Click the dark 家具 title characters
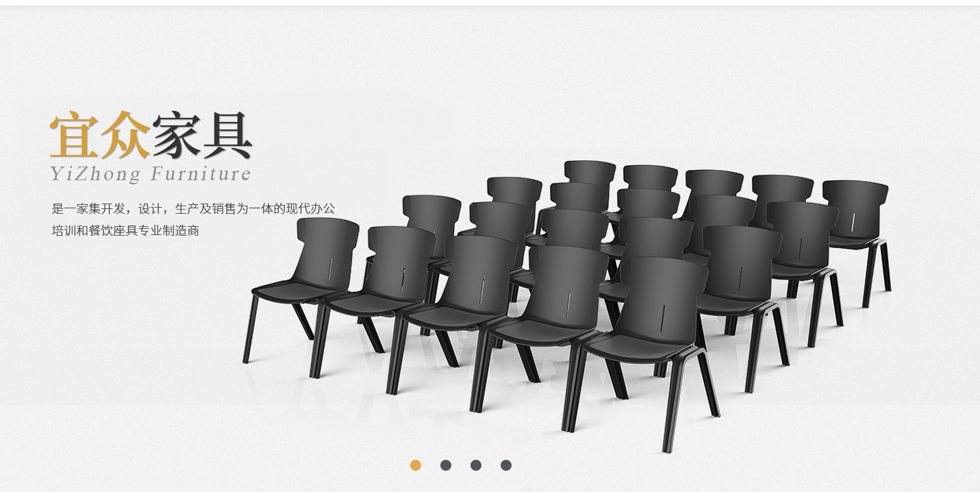This screenshot has width=980, height=492. (202, 135)
